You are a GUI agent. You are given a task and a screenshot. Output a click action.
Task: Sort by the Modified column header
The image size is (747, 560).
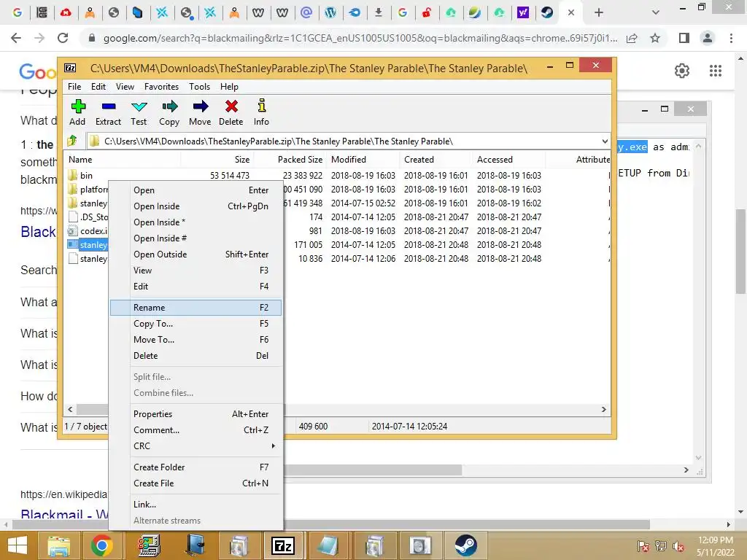(363, 160)
